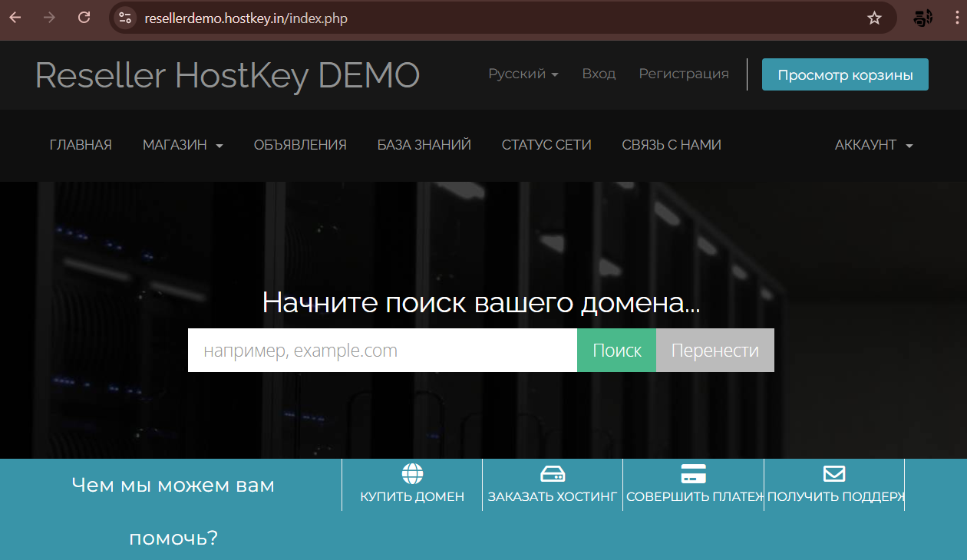Click Просмотр корзины button

click(845, 74)
